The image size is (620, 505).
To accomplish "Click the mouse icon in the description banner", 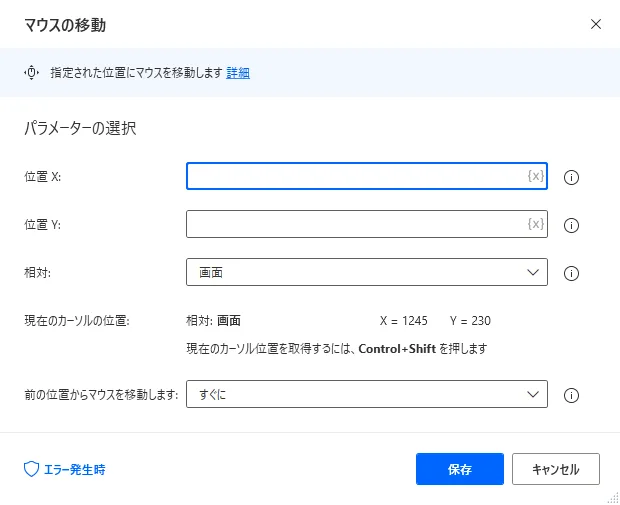I will [x=31, y=72].
